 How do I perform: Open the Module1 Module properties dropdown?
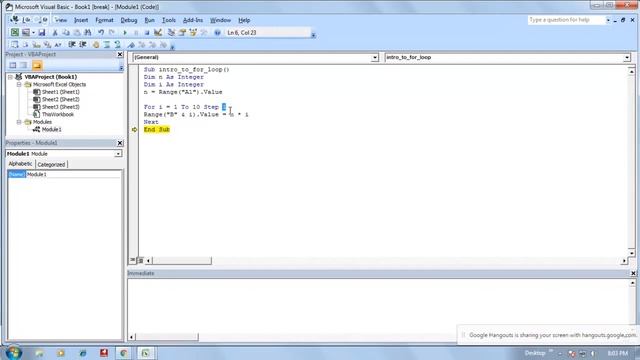pos(118,154)
